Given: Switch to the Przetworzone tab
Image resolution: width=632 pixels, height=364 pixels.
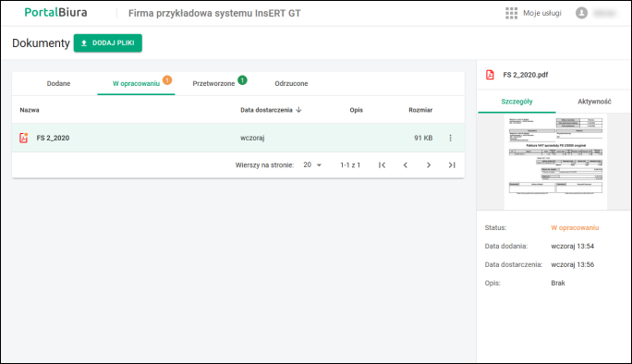Looking at the screenshot, I should pos(213,83).
